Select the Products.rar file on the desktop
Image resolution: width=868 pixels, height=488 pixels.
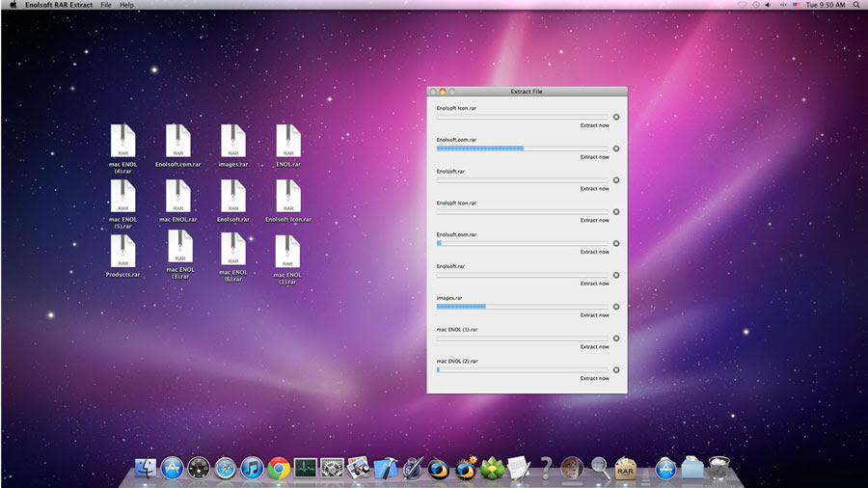pos(122,252)
